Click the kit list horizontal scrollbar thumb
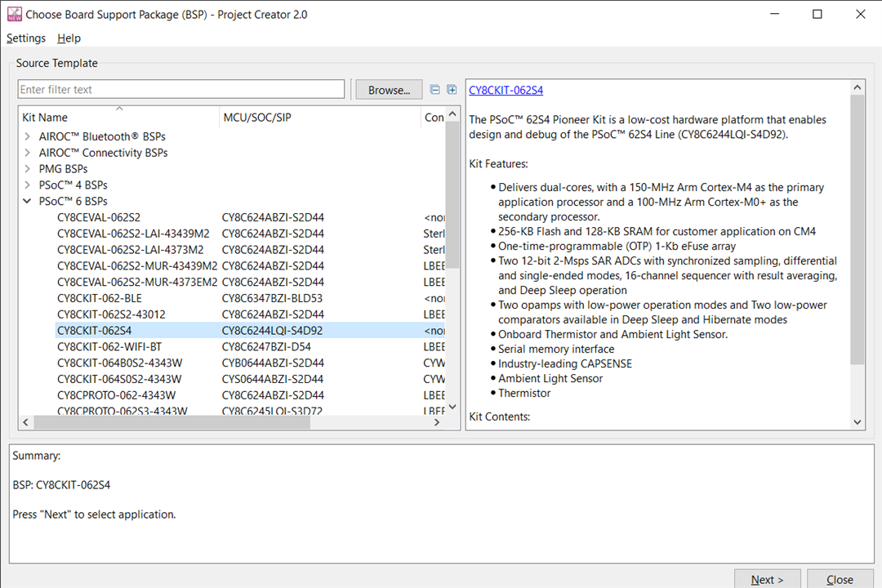 (x=171, y=422)
